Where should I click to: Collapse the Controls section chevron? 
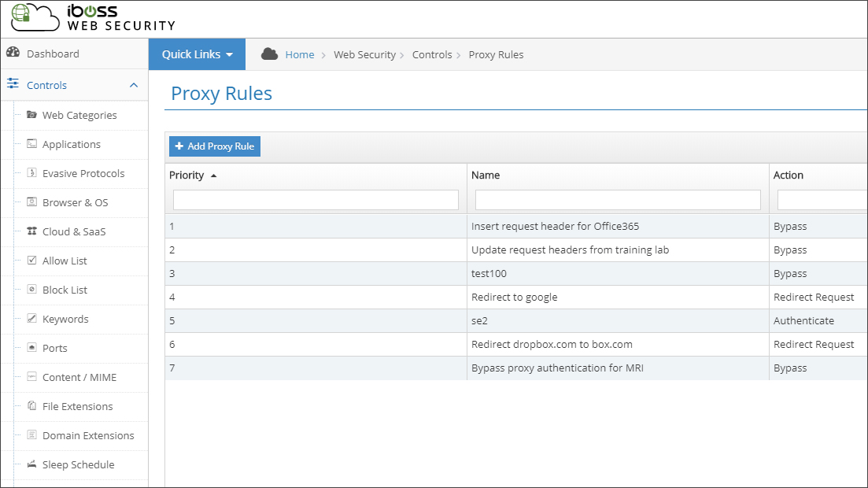tap(134, 85)
